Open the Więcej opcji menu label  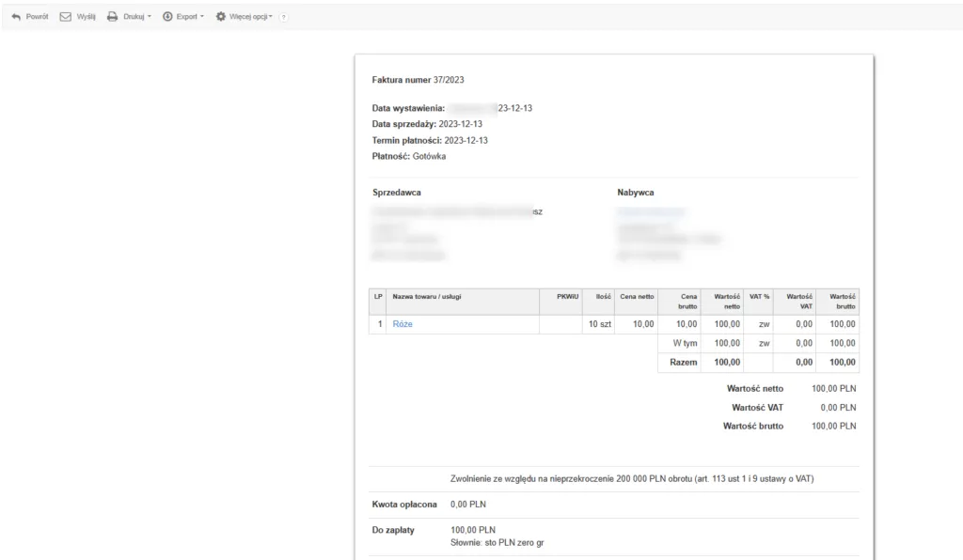coord(249,17)
